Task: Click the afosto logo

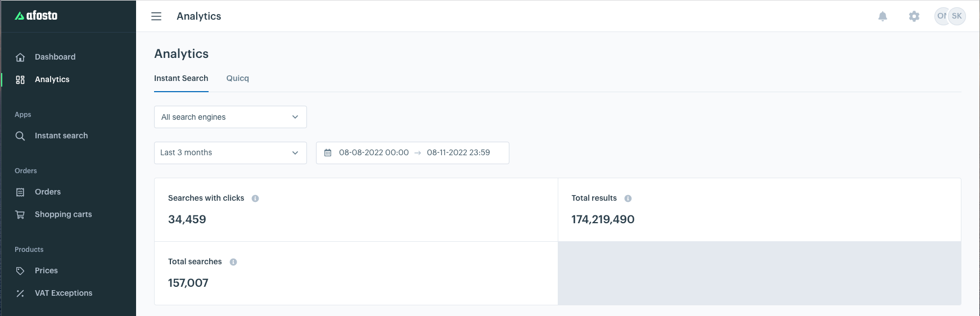Action: 37,16
